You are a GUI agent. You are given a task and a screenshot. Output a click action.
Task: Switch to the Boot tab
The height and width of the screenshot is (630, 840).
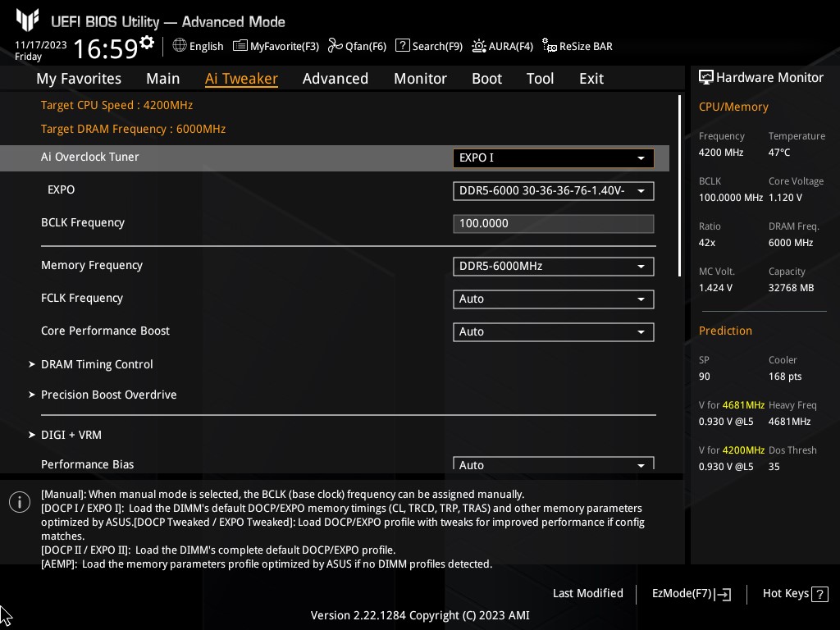click(487, 79)
